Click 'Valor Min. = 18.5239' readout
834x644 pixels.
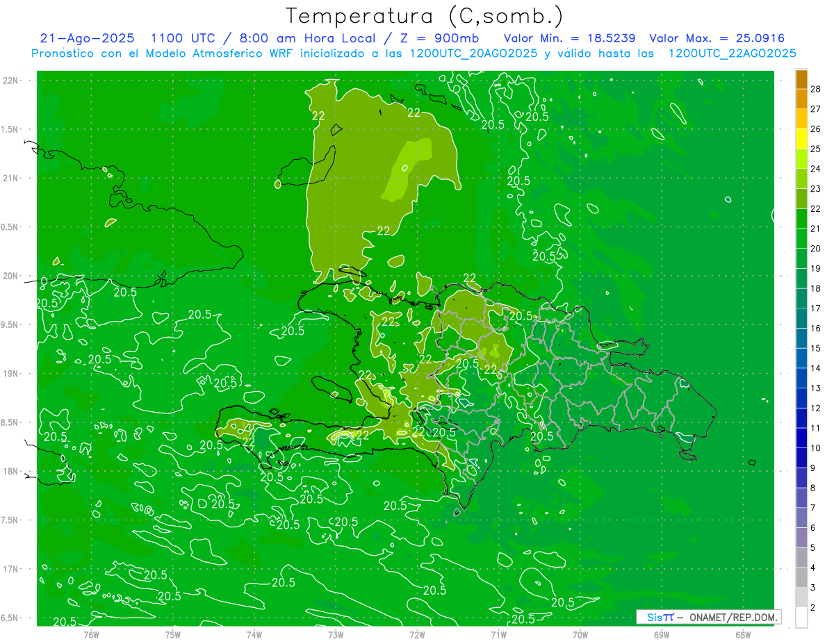569,39
